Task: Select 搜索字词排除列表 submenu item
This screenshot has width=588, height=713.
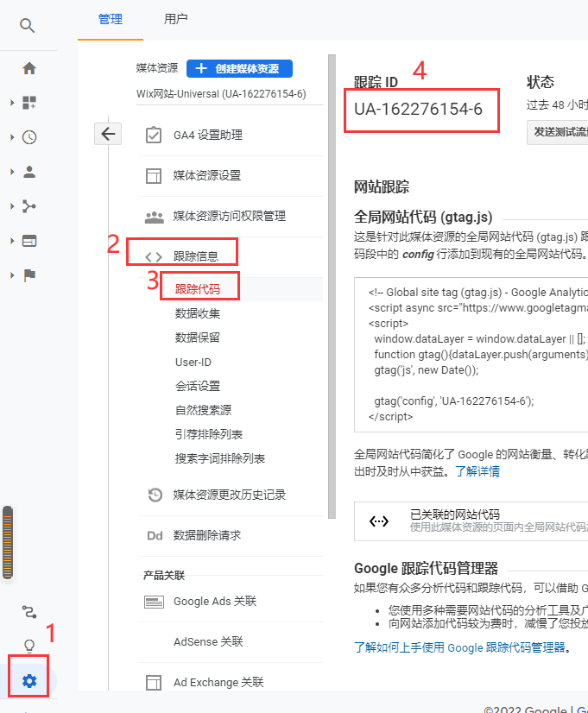Action: coord(220,458)
